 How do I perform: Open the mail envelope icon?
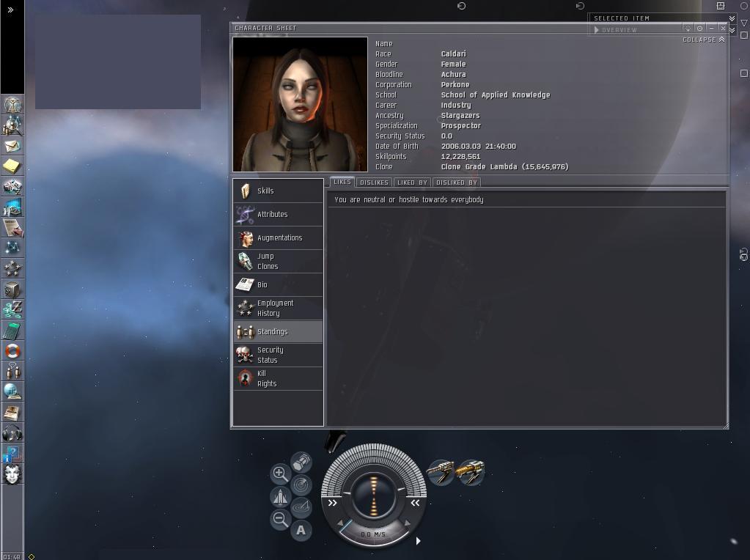12,146
